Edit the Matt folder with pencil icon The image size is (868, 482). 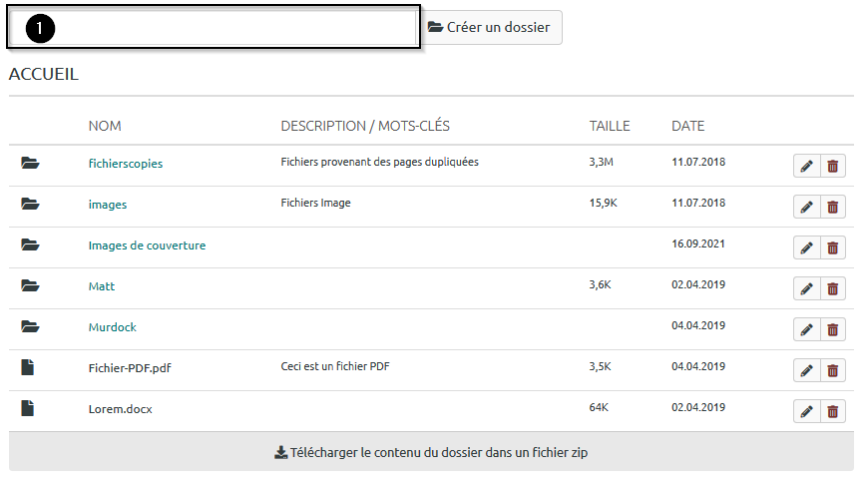(806, 288)
